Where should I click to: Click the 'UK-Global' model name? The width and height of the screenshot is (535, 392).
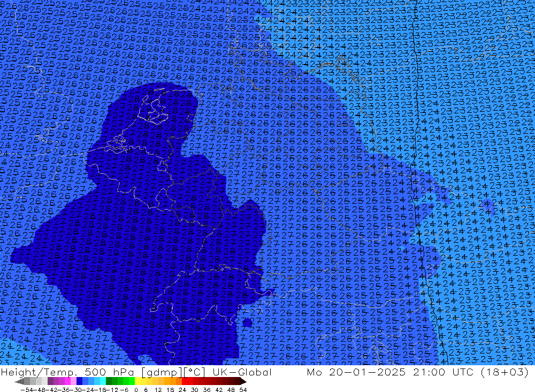(242, 372)
